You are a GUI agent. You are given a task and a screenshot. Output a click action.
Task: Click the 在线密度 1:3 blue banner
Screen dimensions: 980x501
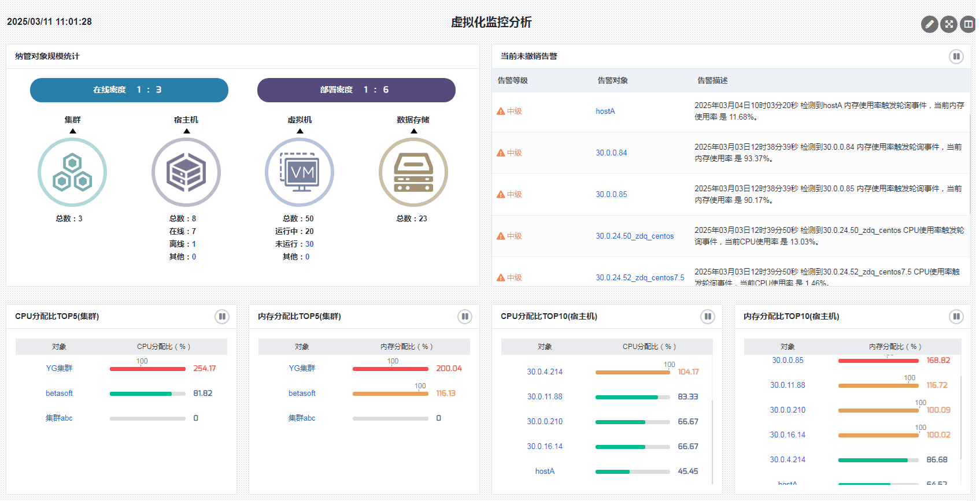coord(129,90)
